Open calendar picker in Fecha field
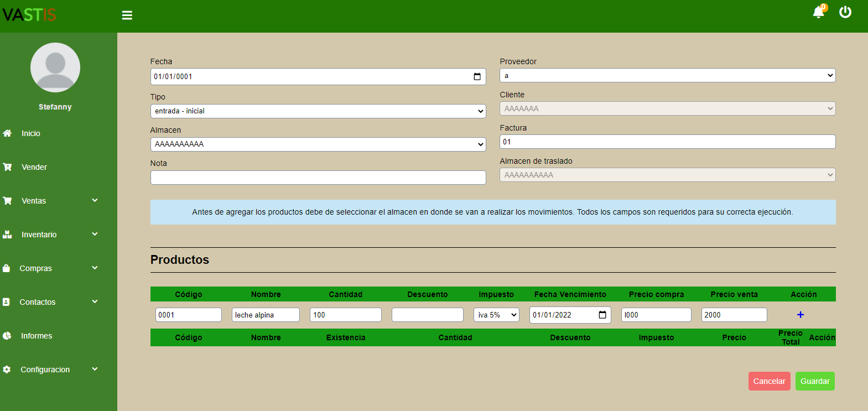Screen dimensions: 868x411 [477, 77]
